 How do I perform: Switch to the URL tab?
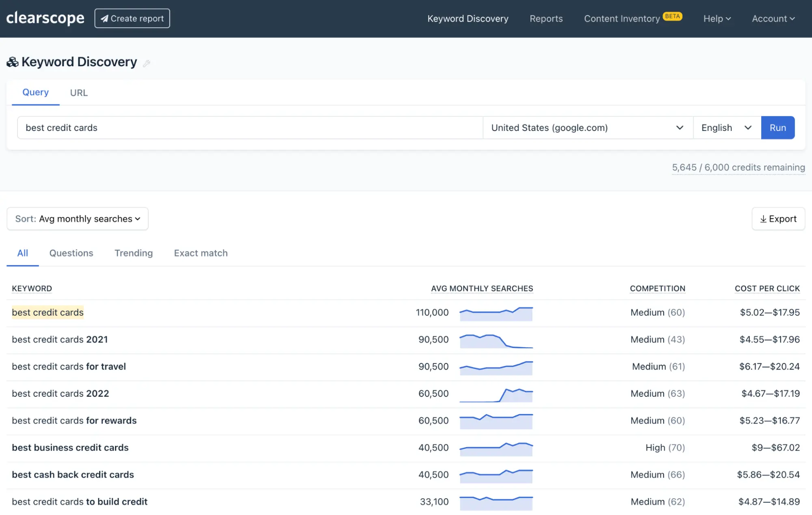click(x=79, y=93)
